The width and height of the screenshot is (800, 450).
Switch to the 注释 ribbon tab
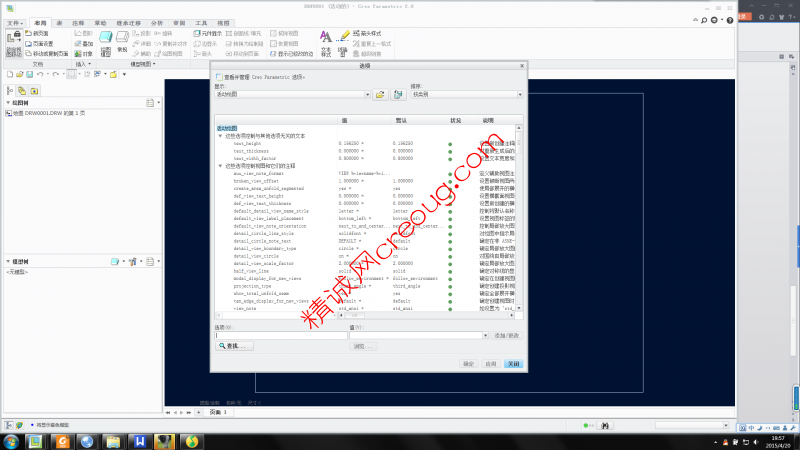78,23
